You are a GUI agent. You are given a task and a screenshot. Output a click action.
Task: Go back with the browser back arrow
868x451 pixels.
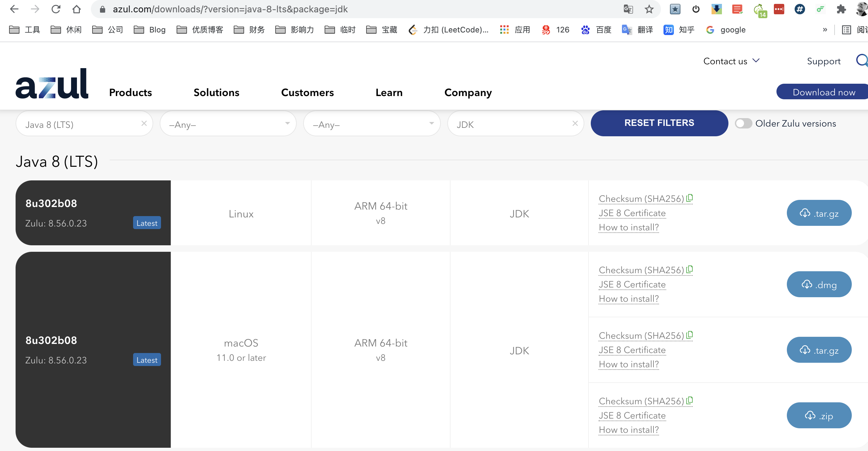click(x=14, y=9)
